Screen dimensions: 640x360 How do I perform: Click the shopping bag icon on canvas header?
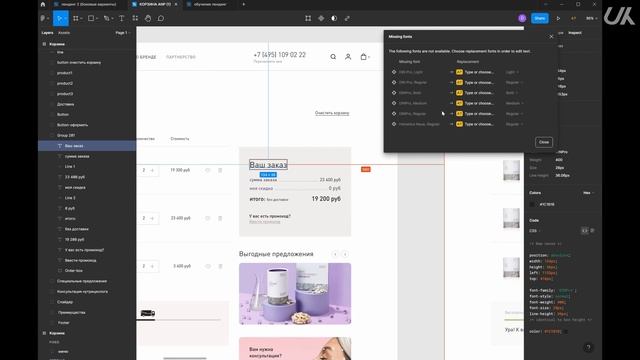(x=363, y=57)
